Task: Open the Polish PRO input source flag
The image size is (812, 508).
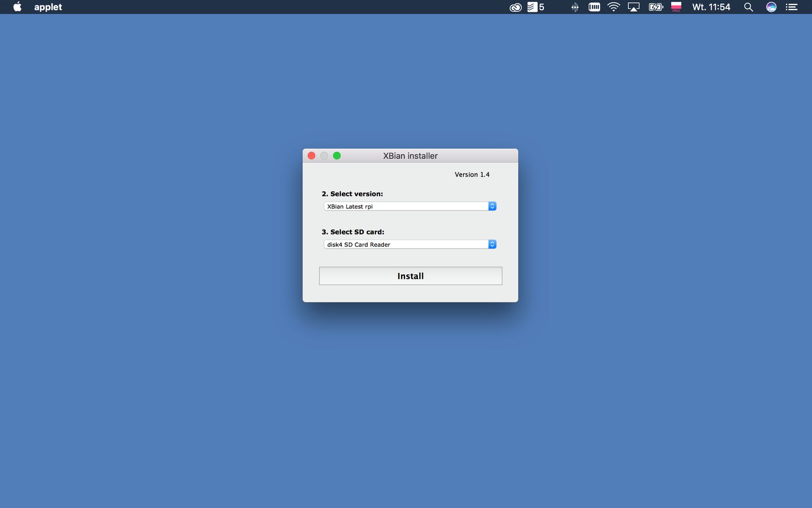Action: point(676,7)
